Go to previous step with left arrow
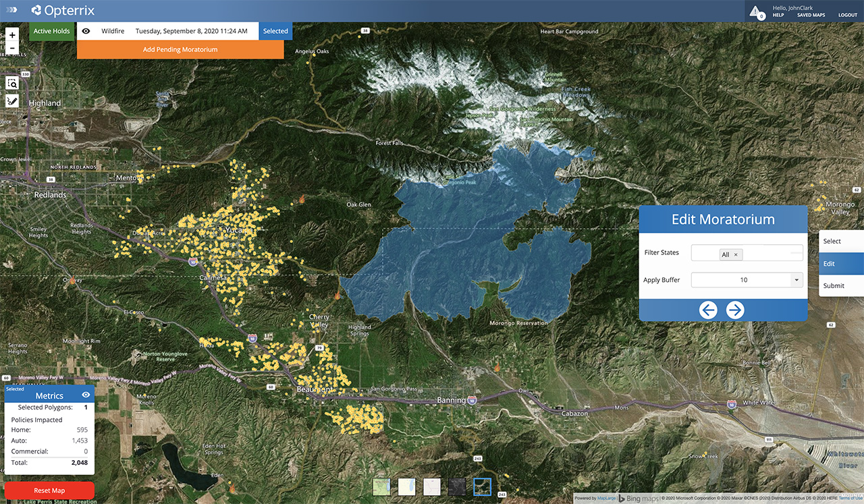The width and height of the screenshot is (864, 504). [x=707, y=310]
